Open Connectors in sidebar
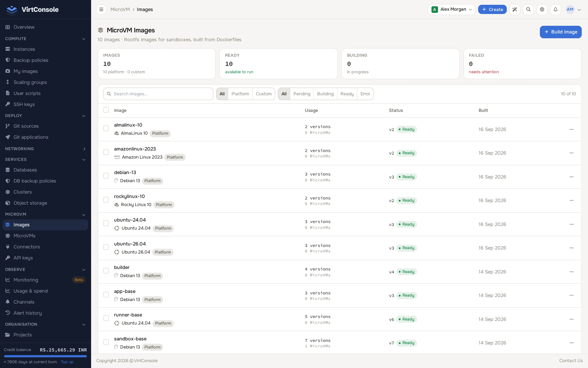Screen dimensions: 588x368 click(x=45, y=247)
